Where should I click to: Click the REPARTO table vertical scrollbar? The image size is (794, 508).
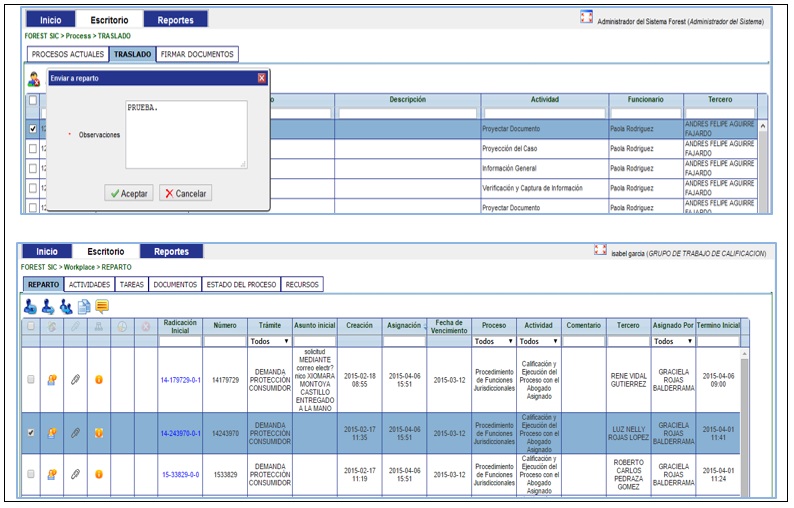[x=744, y=423]
